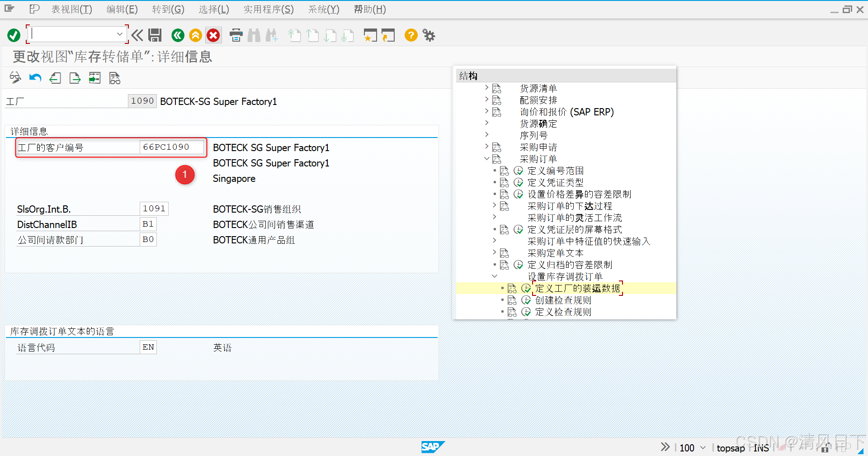Click the Previous Page icon
Image resolution: width=868 pixels, height=456 pixels.
coord(312,35)
